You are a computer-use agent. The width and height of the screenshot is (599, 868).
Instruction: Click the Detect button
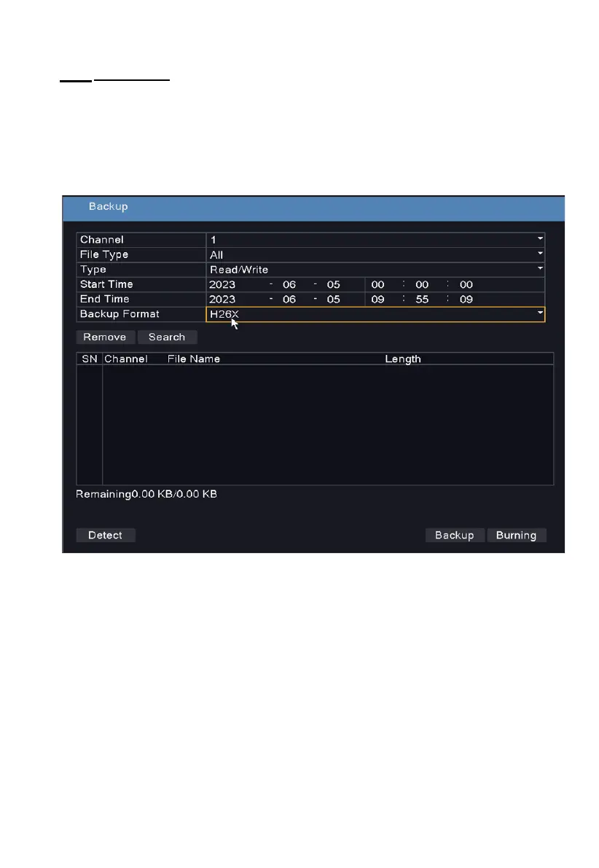(105, 536)
